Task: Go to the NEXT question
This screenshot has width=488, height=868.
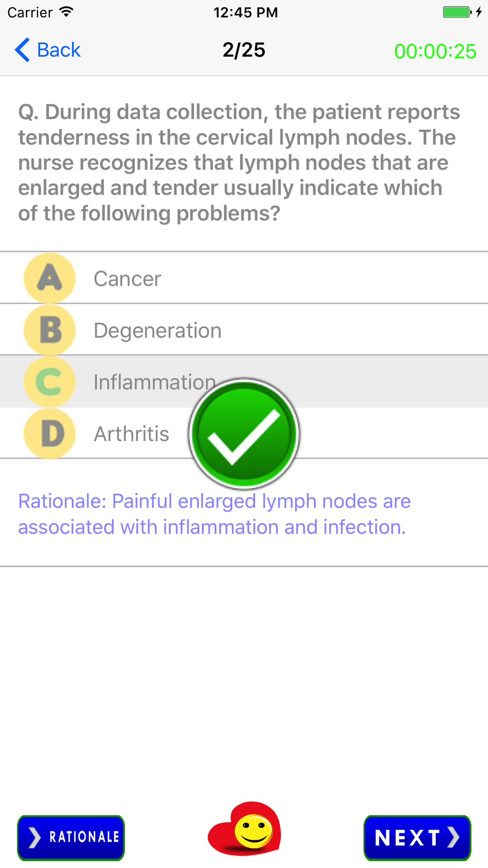Action: 417,838
